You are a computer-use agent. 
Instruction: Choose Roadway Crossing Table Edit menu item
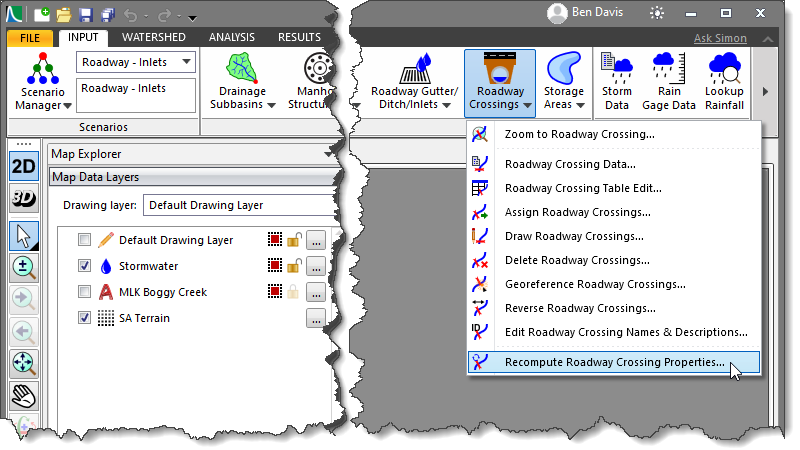point(614,188)
